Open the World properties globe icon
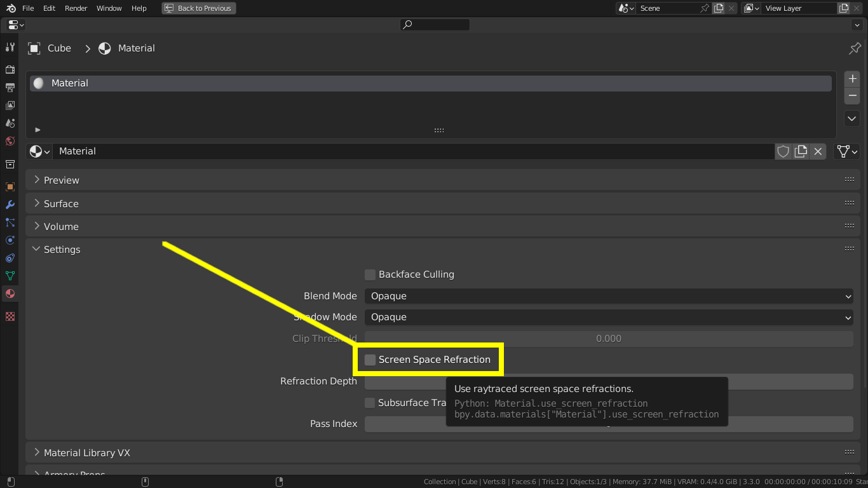Viewport: 868px width, 488px height. pyautogui.click(x=10, y=141)
